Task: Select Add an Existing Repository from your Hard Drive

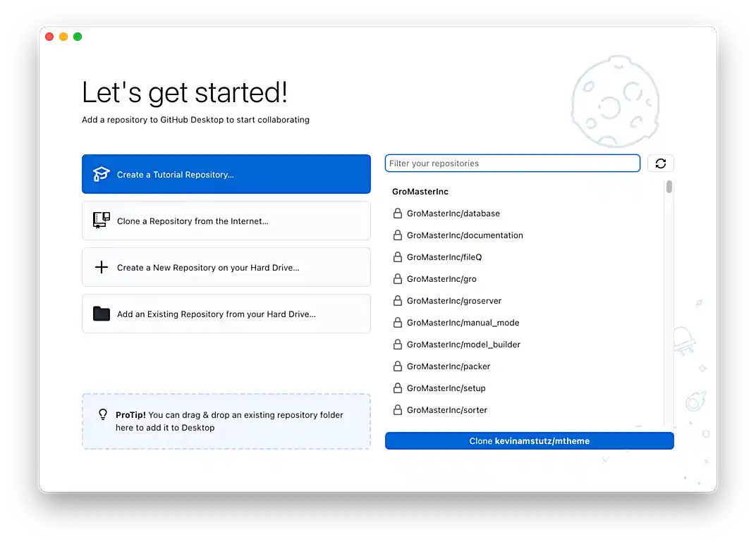Action: point(226,314)
